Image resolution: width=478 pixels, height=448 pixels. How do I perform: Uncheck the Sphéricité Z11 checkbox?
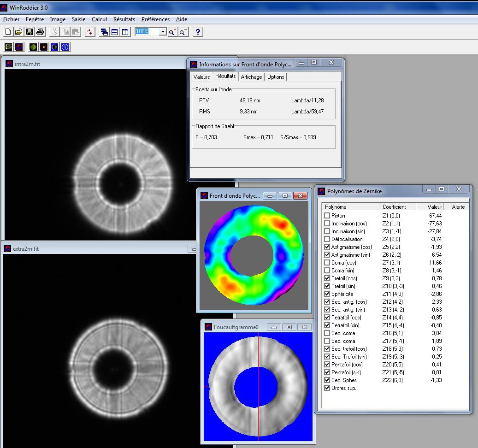pyautogui.click(x=327, y=294)
